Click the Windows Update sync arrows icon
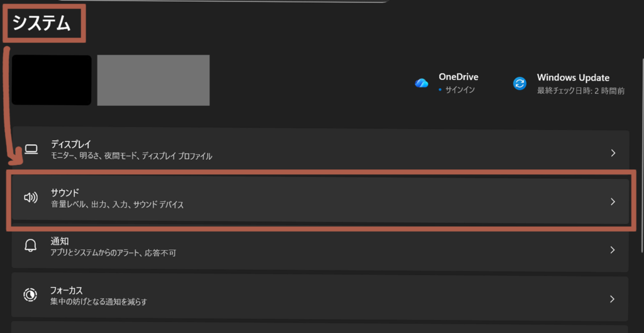644x333 pixels. pyautogui.click(x=519, y=83)
